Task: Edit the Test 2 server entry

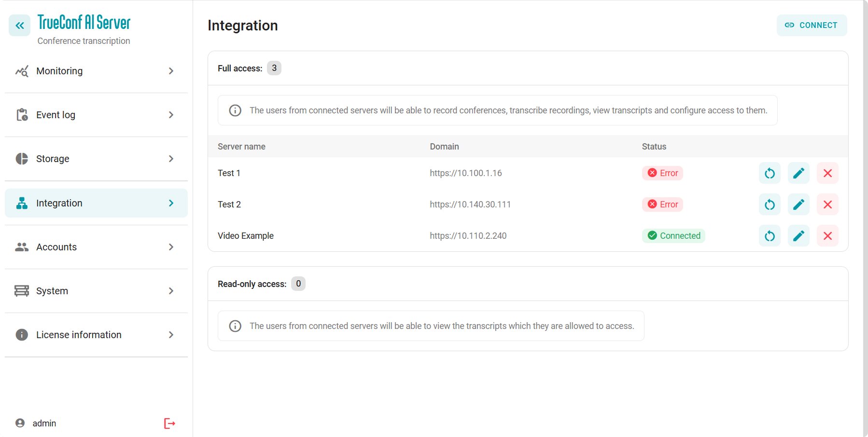Action: [798, 205]
